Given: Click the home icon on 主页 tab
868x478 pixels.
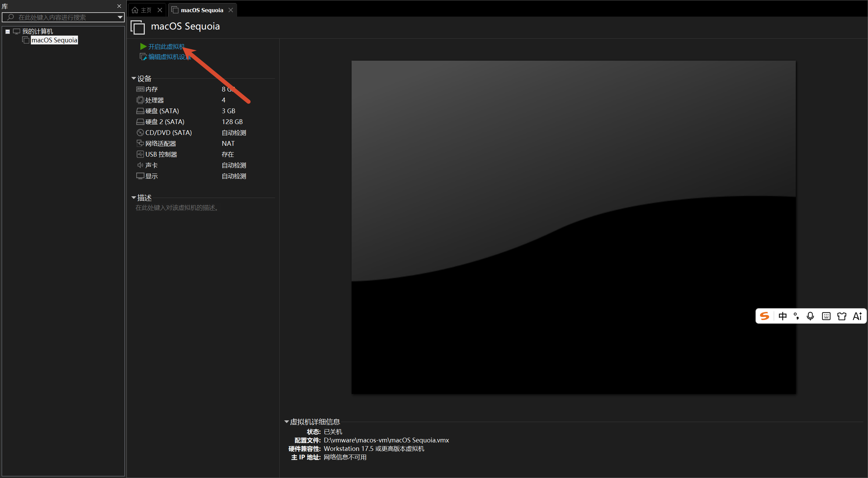Looking at the screenshot, I should pyautogui.click(x=135, y=10).
